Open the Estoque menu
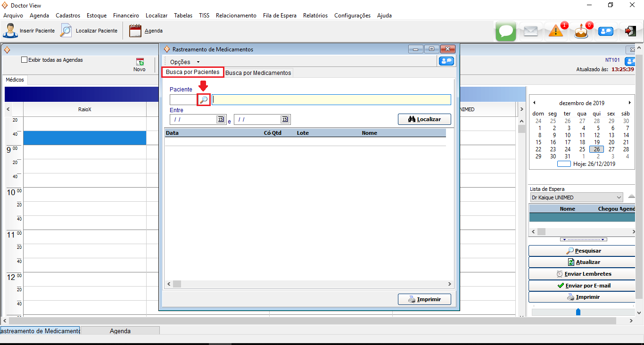This screenshot has height=345, width=644. click(x=97, y=16)
